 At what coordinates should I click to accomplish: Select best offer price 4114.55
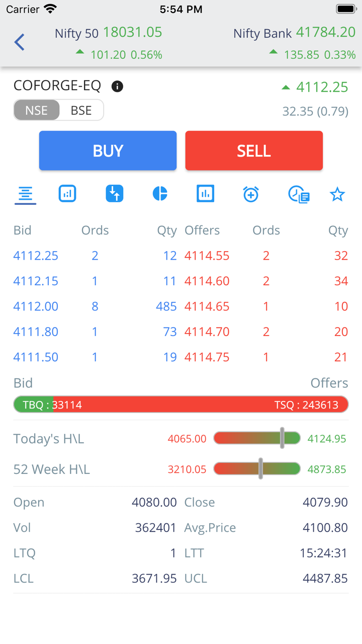tap(207, 256)
